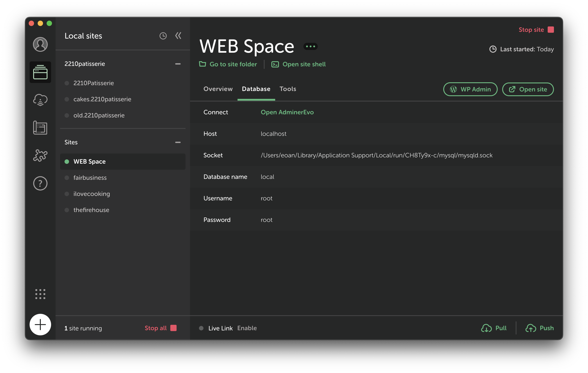Click the Open AdminerEvo link

(287, 112)
